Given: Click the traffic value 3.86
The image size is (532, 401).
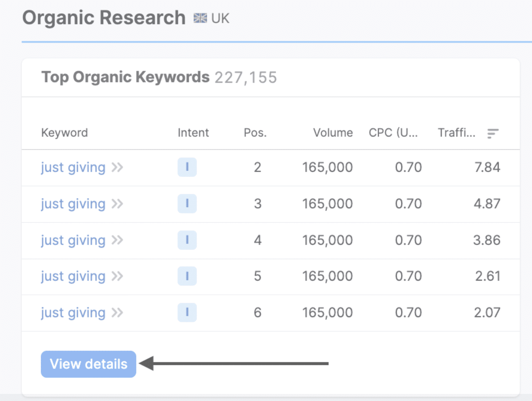Looking at the screenshot, I should (487, 241).
